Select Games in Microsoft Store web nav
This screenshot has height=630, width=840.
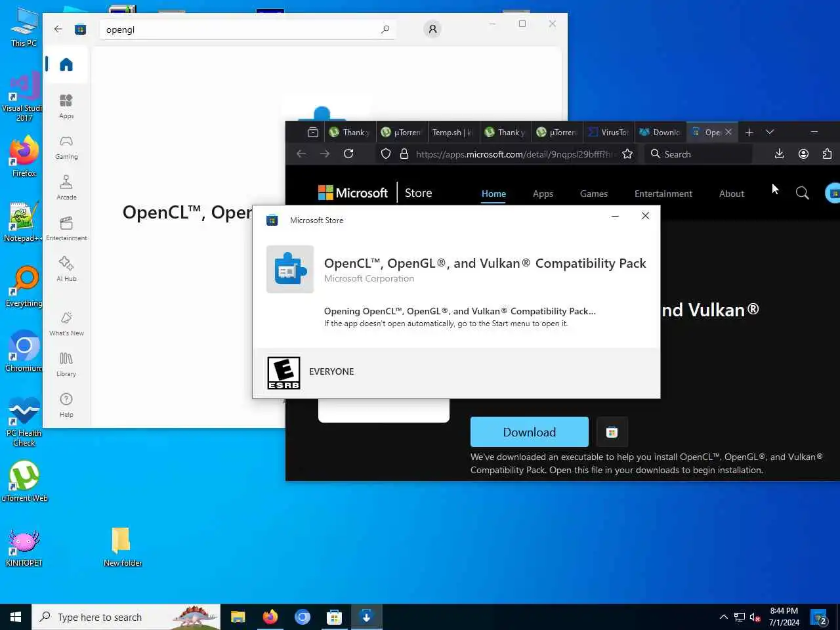[594, 194]
